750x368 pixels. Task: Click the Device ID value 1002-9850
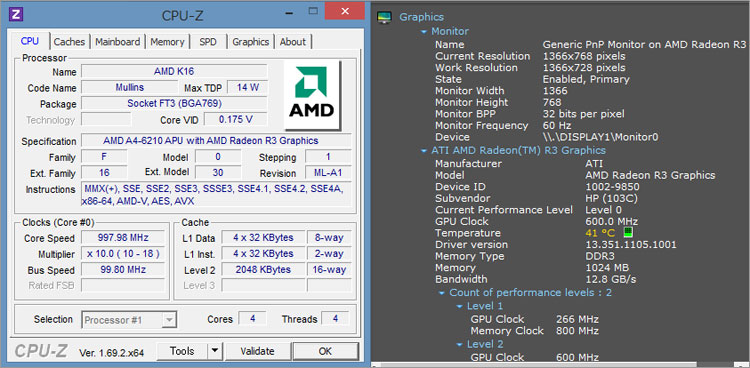click(612, 187)
